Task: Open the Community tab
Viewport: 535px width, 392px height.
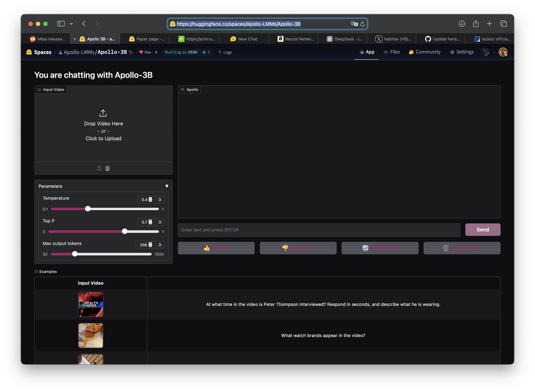Action: click(x=425, y=52)
